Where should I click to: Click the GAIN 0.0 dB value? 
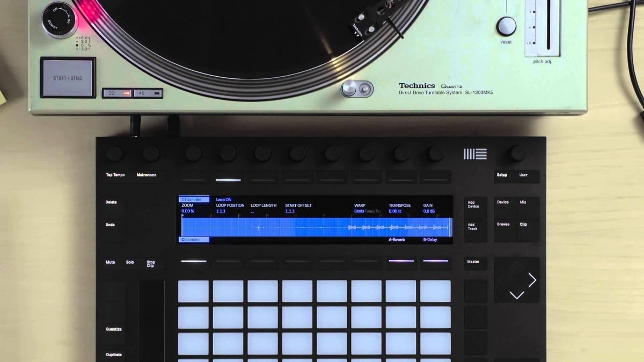[429, 211]
